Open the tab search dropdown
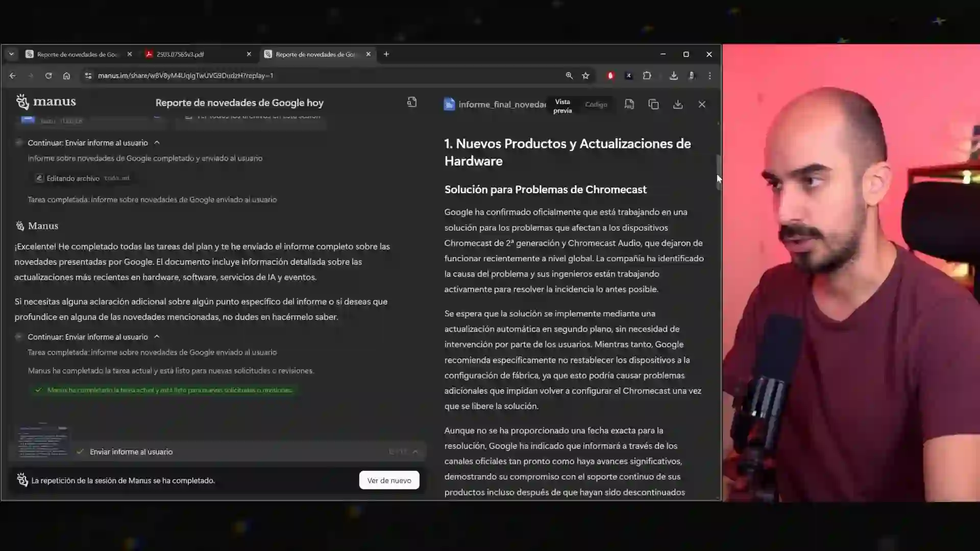 (x=11, y=54)
